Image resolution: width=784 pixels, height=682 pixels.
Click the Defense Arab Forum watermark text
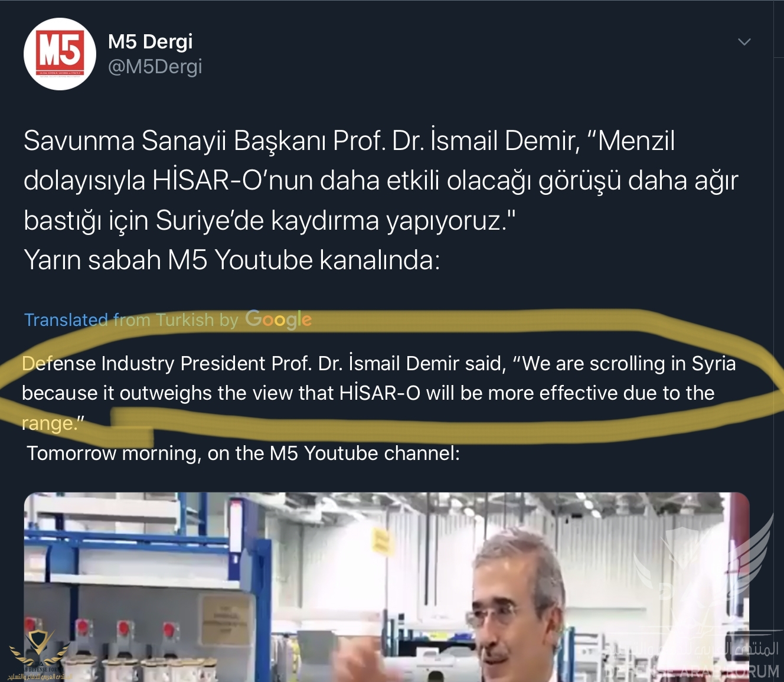pyautogui.click(x=692, y=661)
